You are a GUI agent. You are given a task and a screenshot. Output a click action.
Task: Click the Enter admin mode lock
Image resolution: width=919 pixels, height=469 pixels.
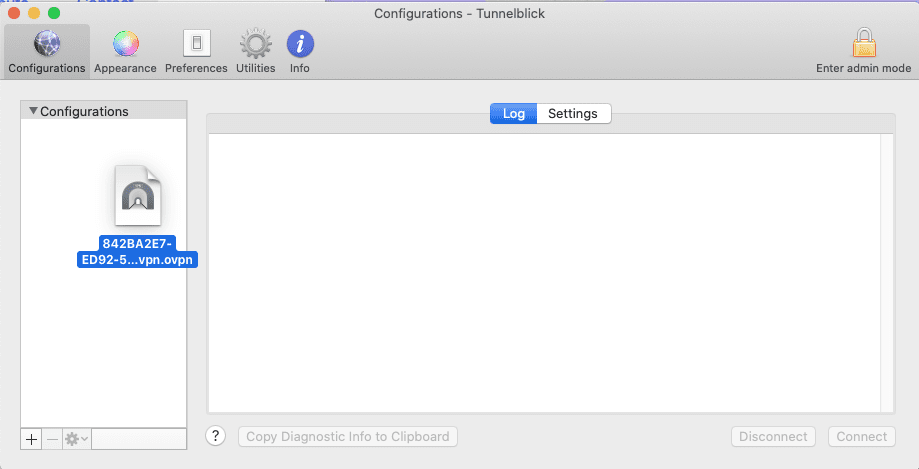(x=864, y=51)
